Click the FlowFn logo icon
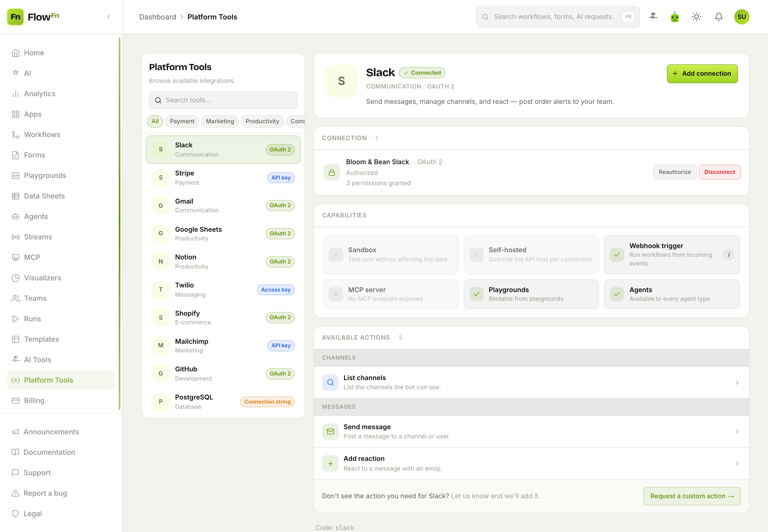Screen dimensions: 768x532 coord(15,17)
